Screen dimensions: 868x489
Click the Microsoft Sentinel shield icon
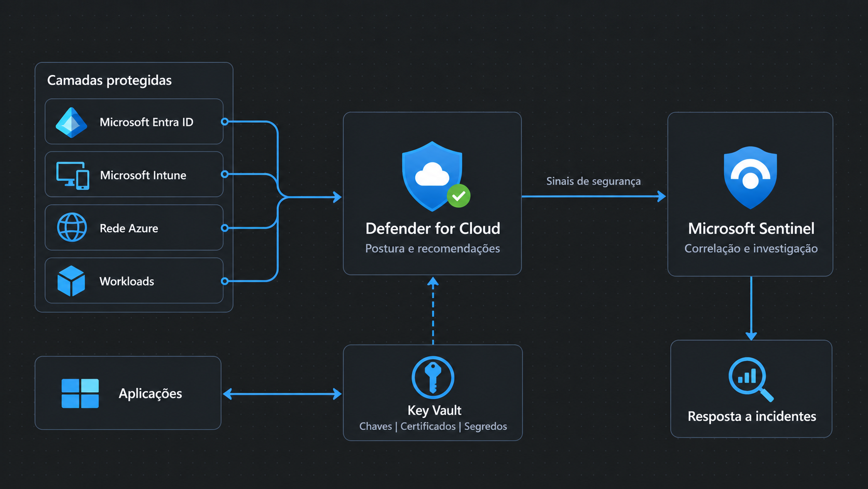tap(750, 178)
